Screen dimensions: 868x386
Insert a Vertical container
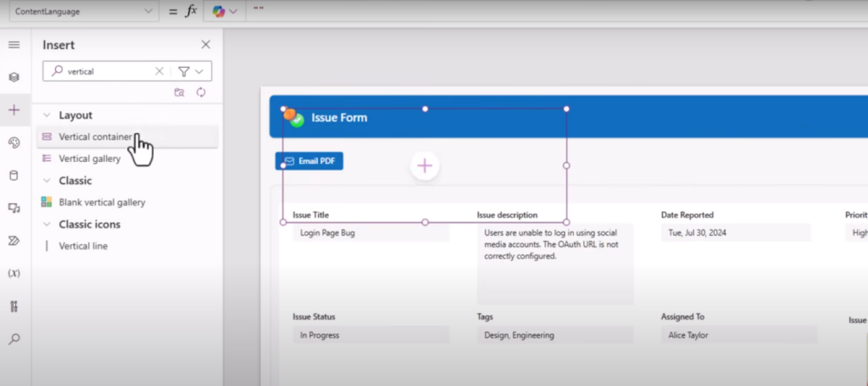click(x=127, y=137)
